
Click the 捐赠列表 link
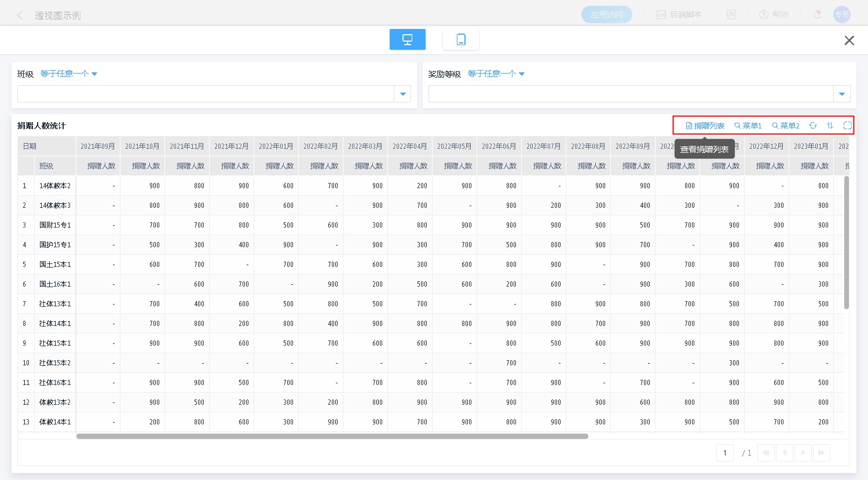coord(705,126)
